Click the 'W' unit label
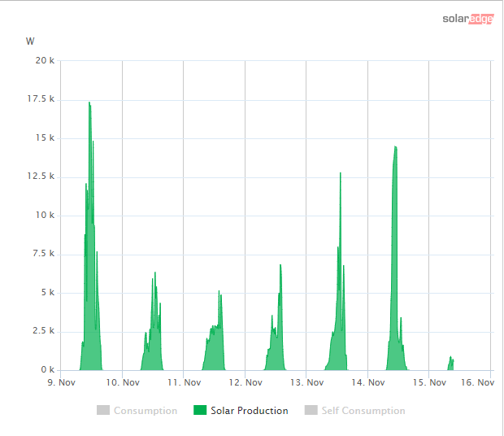 click(x=30, y=41)
